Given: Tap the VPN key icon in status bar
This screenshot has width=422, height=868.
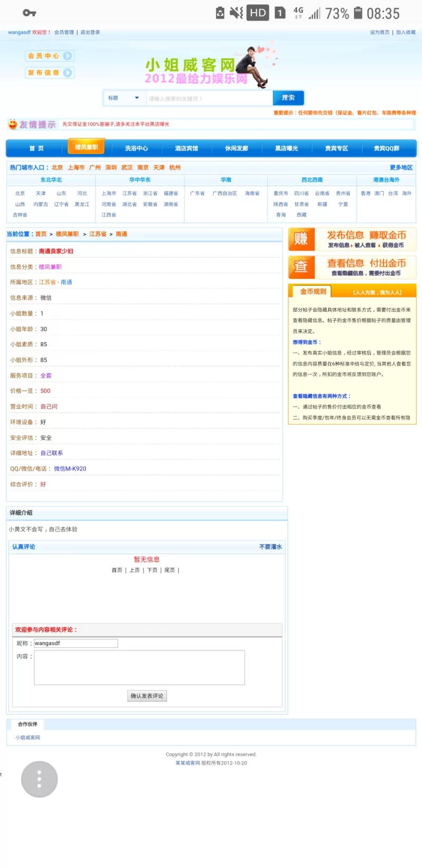Looking at the screenshot, I should 30,13.
